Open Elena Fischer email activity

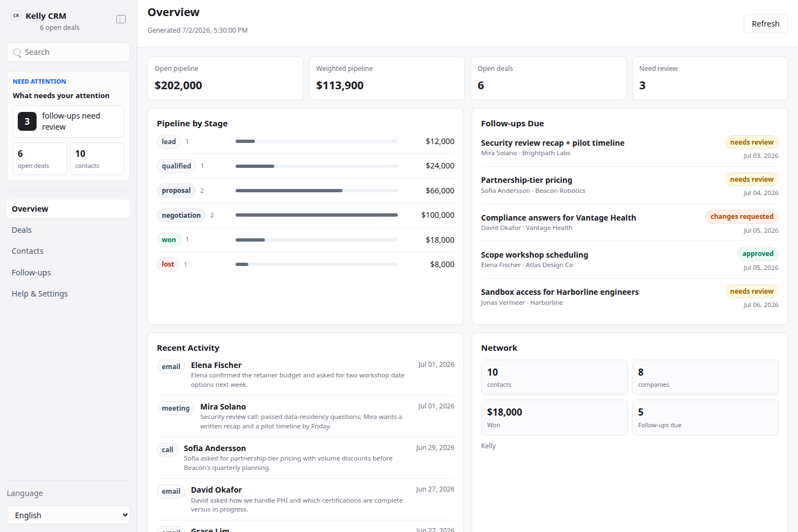click(x=305, y=375)
